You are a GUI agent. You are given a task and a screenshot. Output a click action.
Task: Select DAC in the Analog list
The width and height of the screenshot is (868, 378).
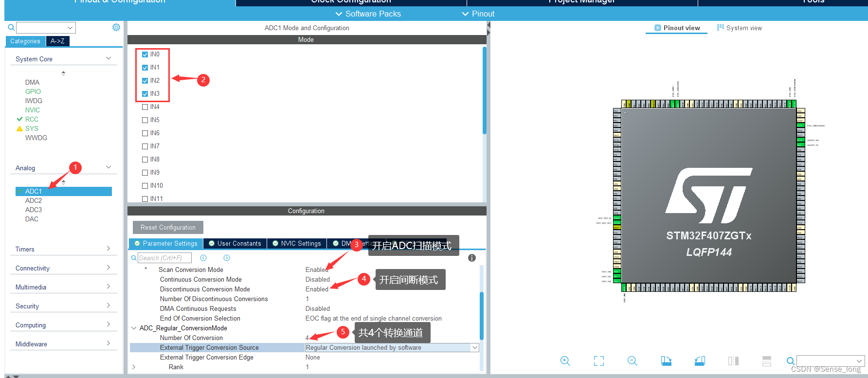point(32,219)
